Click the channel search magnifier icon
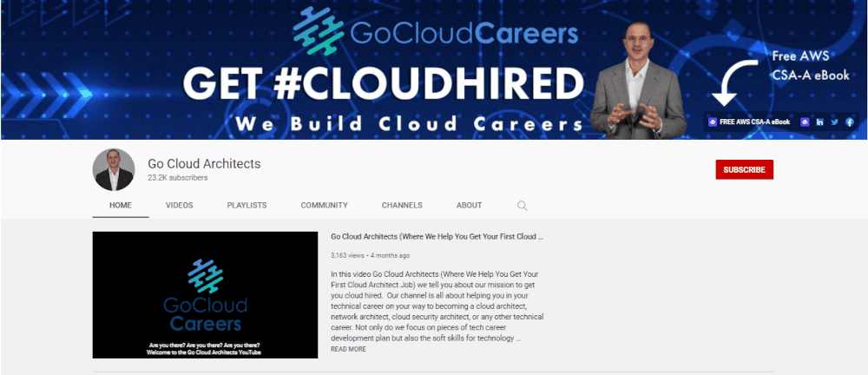Image resolution: width=868 pixels, height=375 pixels. (522, 206)
